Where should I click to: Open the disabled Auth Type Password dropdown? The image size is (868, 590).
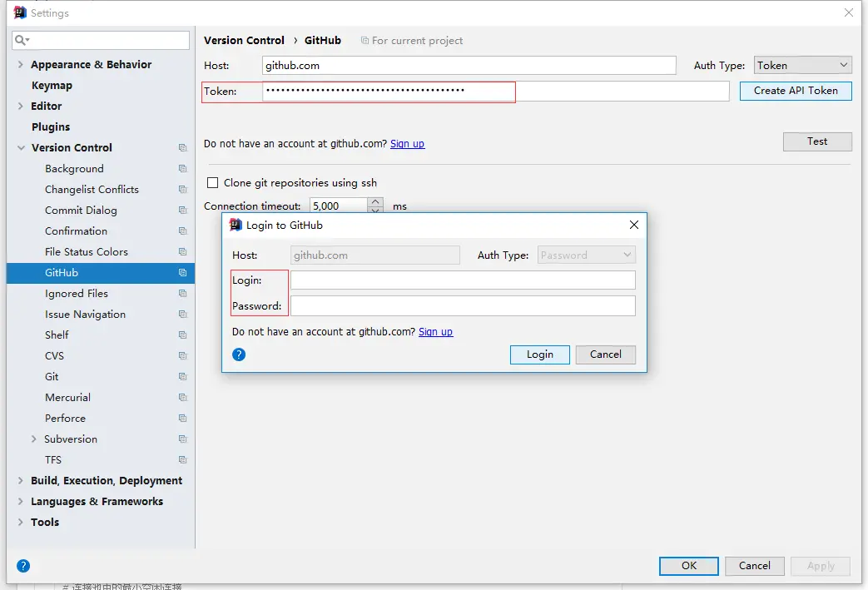[586, 255]
